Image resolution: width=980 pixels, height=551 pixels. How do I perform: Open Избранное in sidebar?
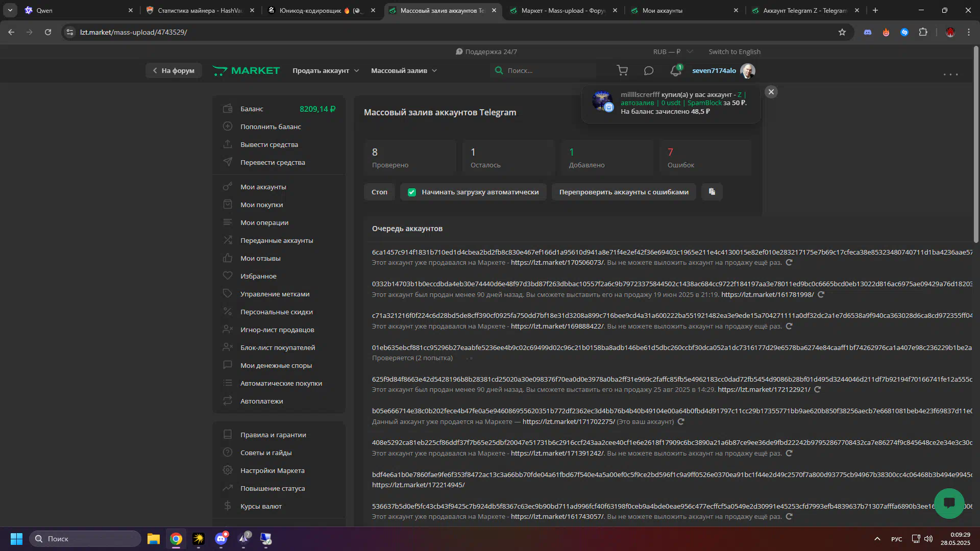pos(258,276)
